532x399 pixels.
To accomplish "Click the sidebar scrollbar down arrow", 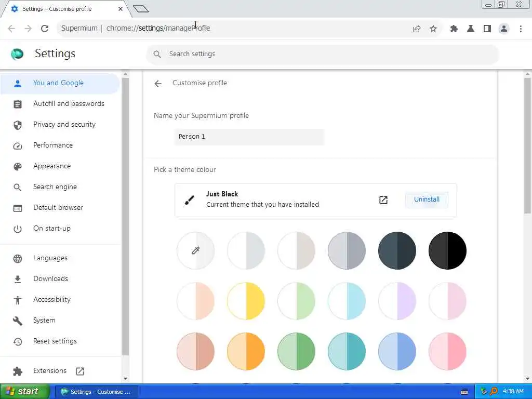I will pyautogui.click(x=125, y=379).
